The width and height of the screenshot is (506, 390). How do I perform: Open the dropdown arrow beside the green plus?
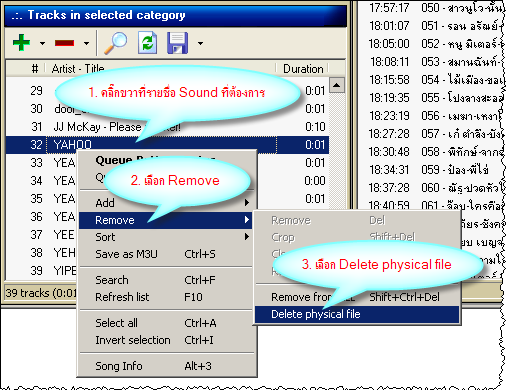click(x=42, y=43)
